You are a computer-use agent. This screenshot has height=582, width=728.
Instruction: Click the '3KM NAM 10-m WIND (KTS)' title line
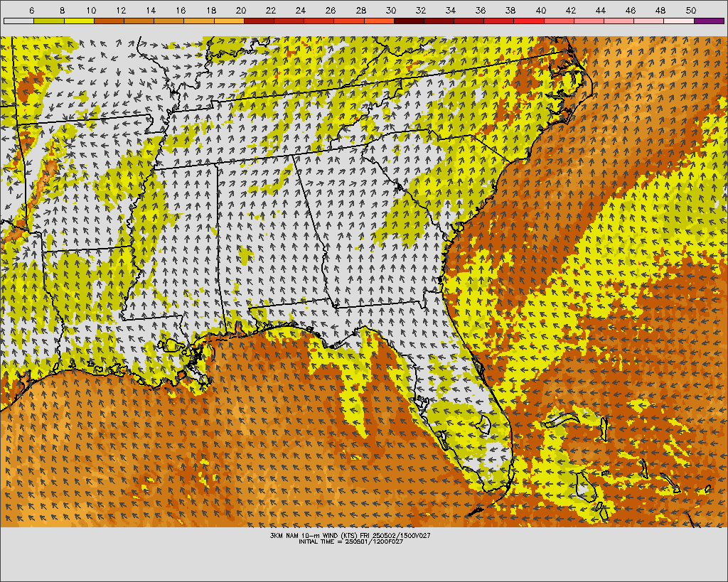pyautogui.click(x=350, y=535)
